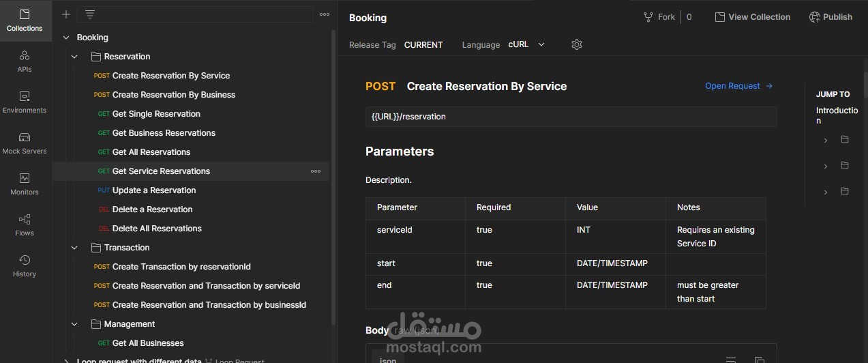Image resolution: width=868 pixels, height=363 pixels.
Task: Click the Transaction folder icon
Action: pyautogui.click(x=95, y=248)
